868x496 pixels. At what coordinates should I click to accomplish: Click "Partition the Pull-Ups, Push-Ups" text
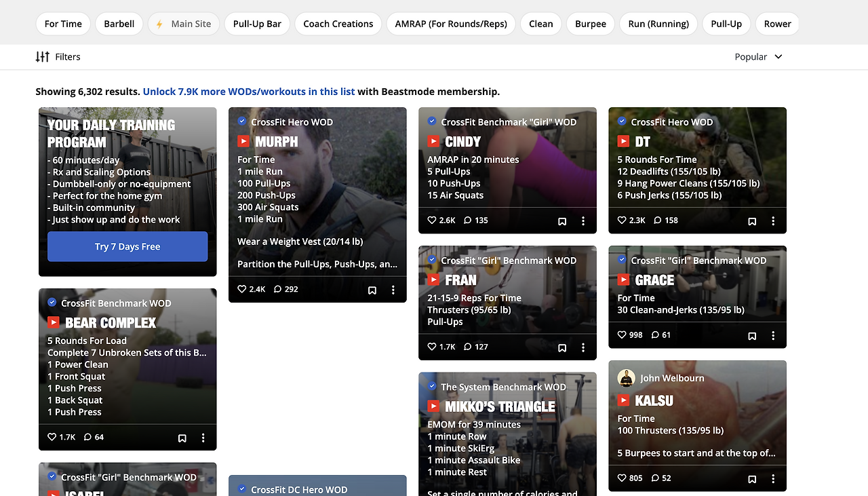click(x=317, y=264)
